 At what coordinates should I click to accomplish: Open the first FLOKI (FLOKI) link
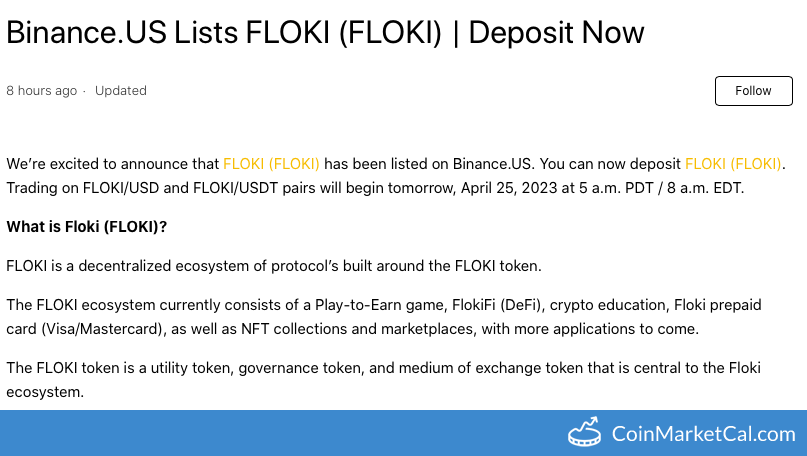tap(271, 164)
